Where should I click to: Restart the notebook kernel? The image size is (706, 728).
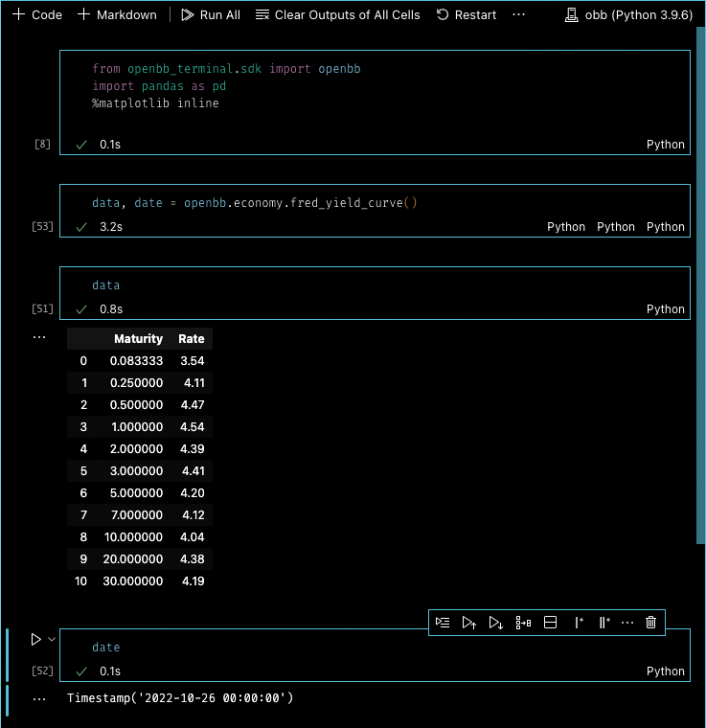pos(467,15)
